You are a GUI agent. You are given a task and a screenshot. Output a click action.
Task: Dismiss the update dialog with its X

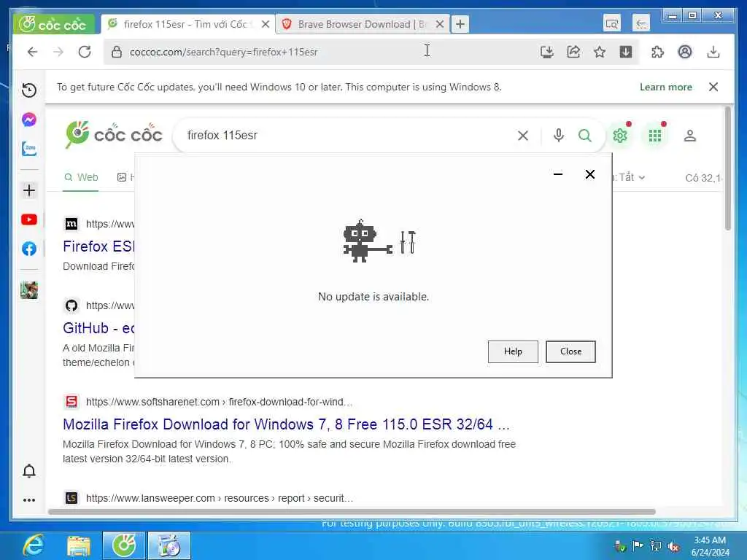[589, 174]
